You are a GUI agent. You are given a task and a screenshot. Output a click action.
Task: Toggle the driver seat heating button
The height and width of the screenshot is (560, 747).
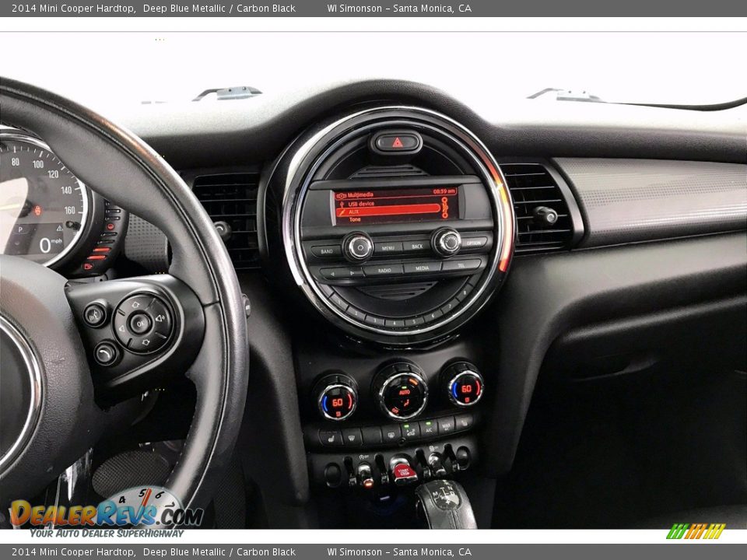coord(331,436)
